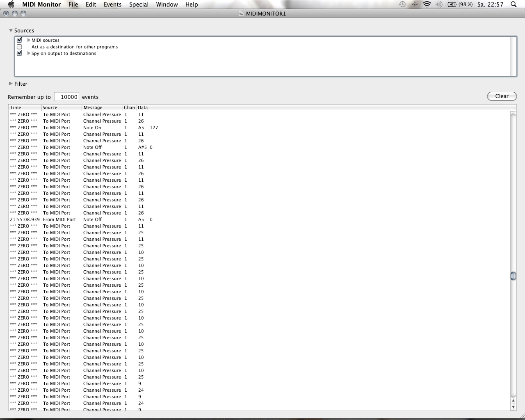525x420 pixels.
Task: Click the Message column header
Action: coord(102,107)
